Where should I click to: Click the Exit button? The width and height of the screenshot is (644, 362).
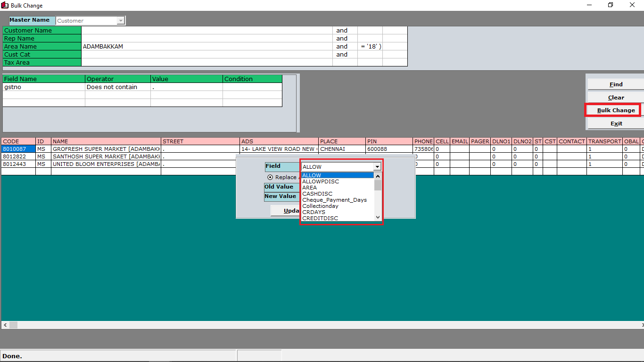615,123
